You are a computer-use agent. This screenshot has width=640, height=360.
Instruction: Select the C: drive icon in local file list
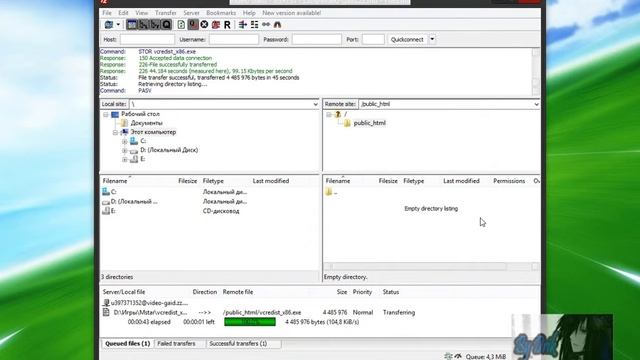point(106,191)
